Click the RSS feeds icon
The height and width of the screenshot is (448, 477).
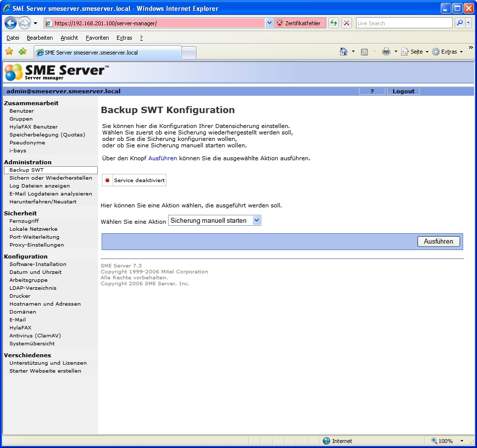click(x=364, y=52)
